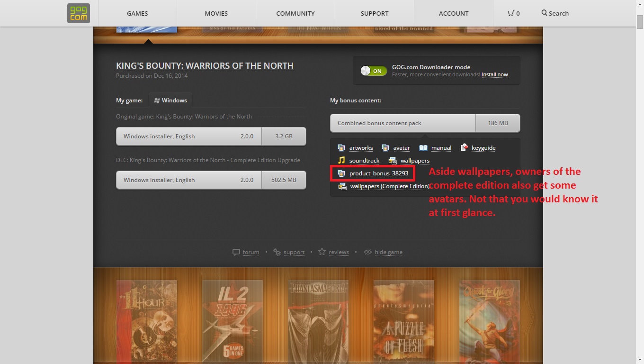Click the wallpapers (Complete Edition) icon

342,186
